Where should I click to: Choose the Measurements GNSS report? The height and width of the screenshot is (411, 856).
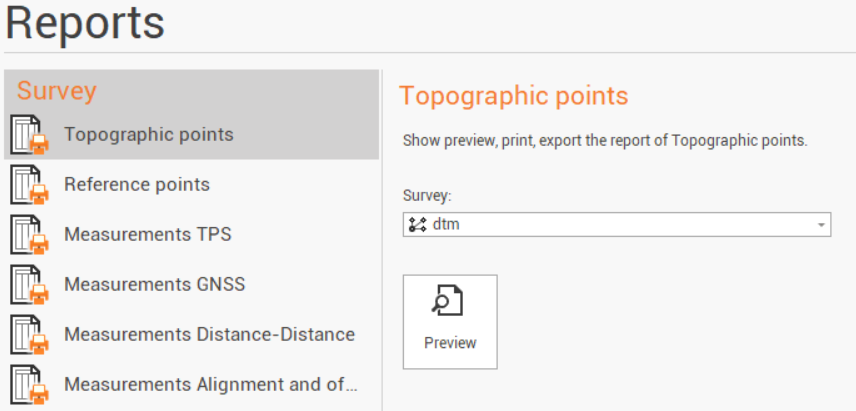[155, 284]
